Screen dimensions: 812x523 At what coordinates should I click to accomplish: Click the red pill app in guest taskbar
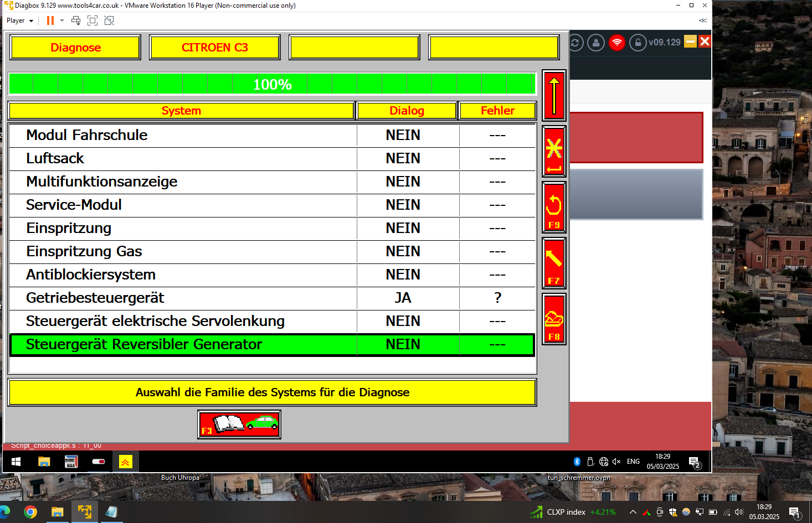click(98, 462)
